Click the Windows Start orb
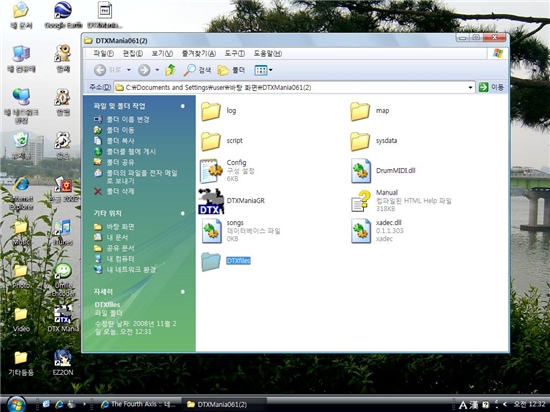550x412 pixels. tap(16, 404)
